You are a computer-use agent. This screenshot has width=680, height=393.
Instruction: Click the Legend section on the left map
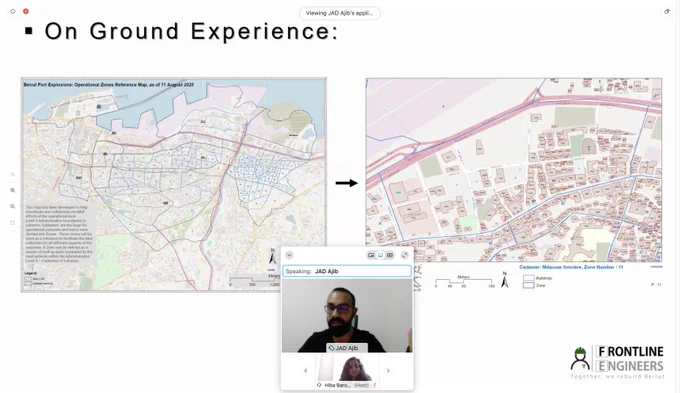(39, 279)
